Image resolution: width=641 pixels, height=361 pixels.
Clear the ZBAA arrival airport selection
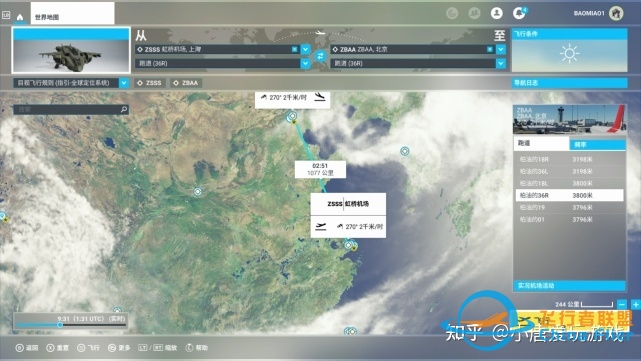pos(490,49)
